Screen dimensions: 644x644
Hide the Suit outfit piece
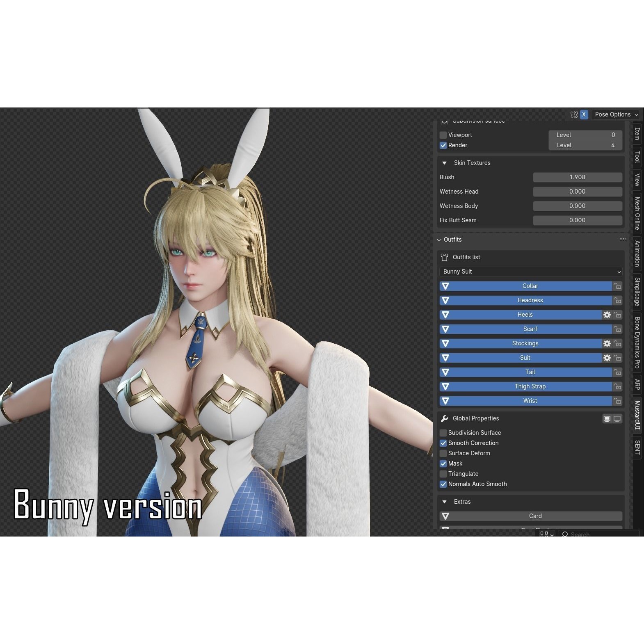pos(521,358)
